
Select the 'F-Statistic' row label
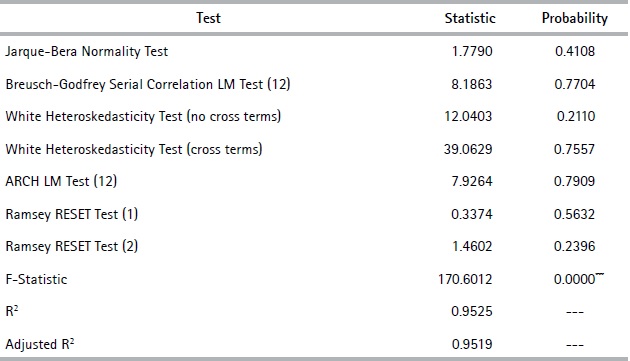pos(36,279)
